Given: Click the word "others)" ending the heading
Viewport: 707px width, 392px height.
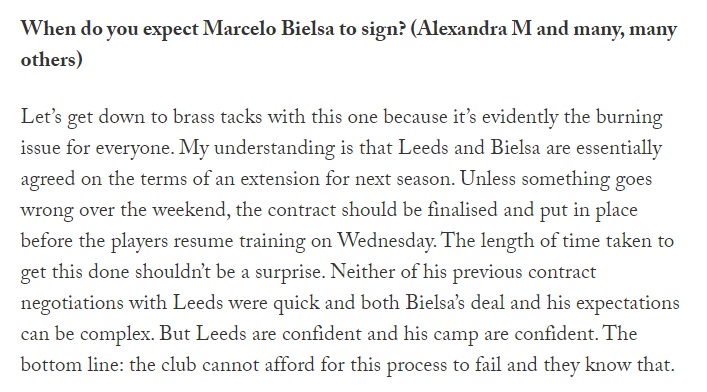Looking at the screenshot, I should tap(51, 60).
